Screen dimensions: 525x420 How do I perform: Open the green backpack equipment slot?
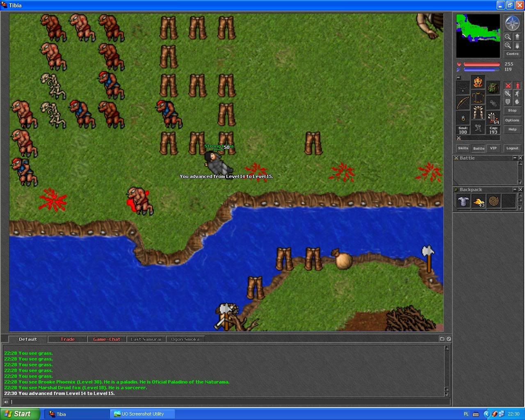click(x=493, y=88)
